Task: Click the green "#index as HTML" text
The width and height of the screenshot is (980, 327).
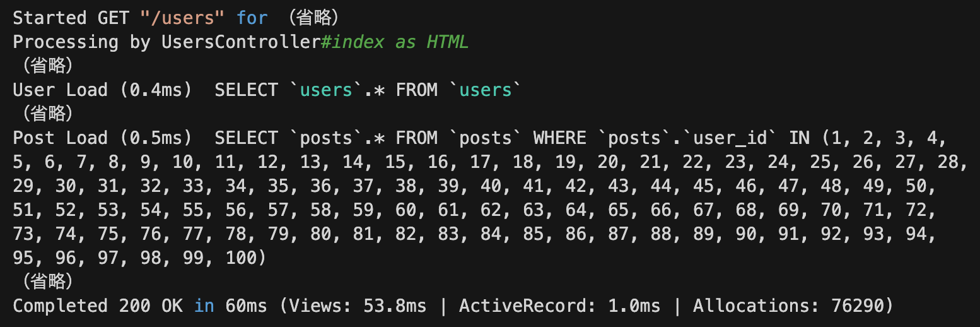Action: (x=394, y=42)
